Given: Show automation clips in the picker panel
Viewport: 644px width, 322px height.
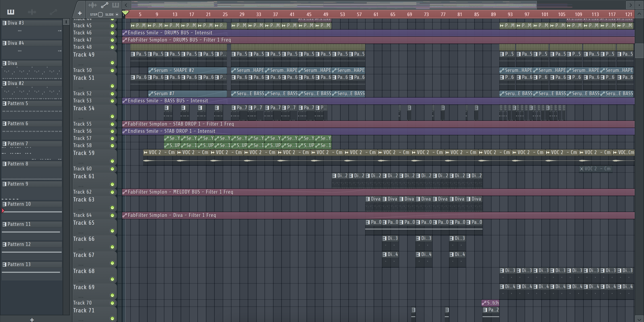Looking at the screenshot, I should [x=53, y=12].
